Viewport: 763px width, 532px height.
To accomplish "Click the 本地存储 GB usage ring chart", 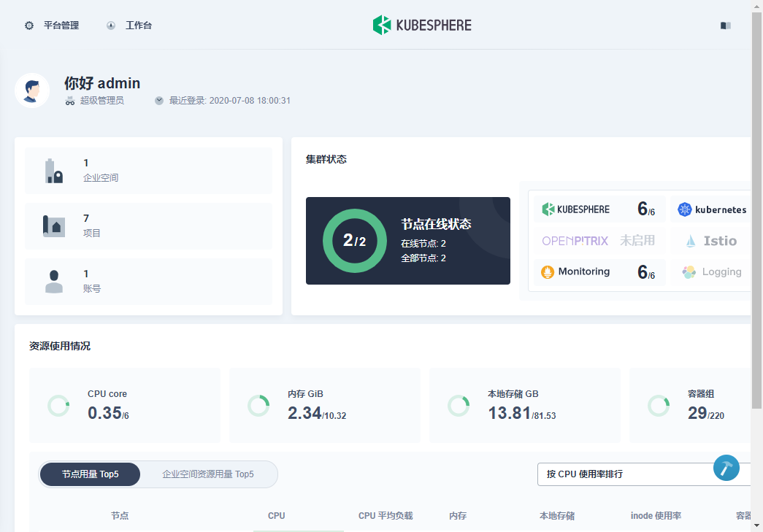I will pyautogui.click(x=459, y=406).
